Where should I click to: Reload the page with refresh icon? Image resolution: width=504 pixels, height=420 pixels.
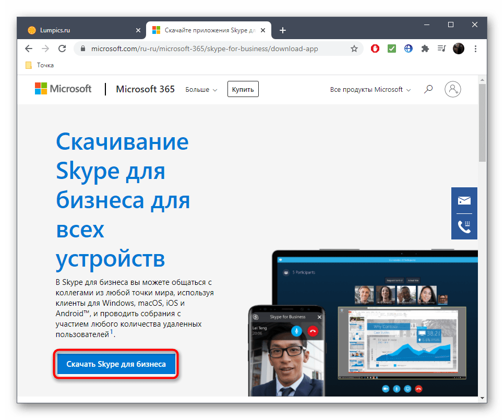62,49
